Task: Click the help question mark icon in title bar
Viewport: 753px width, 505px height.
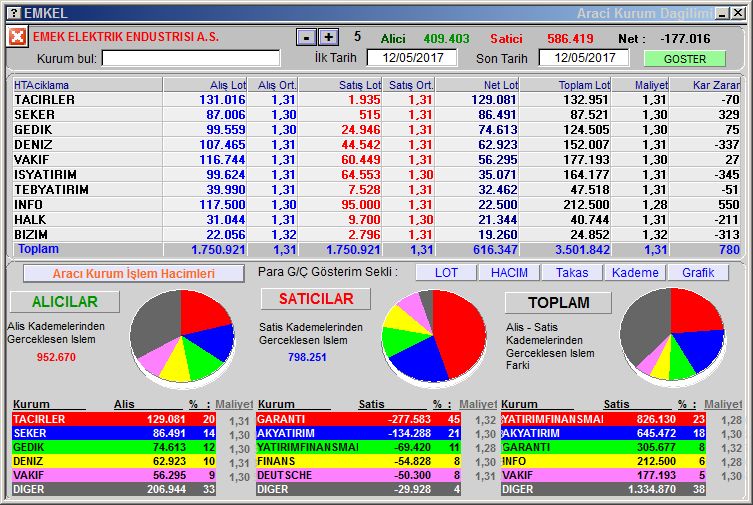Action: [15, 13]
